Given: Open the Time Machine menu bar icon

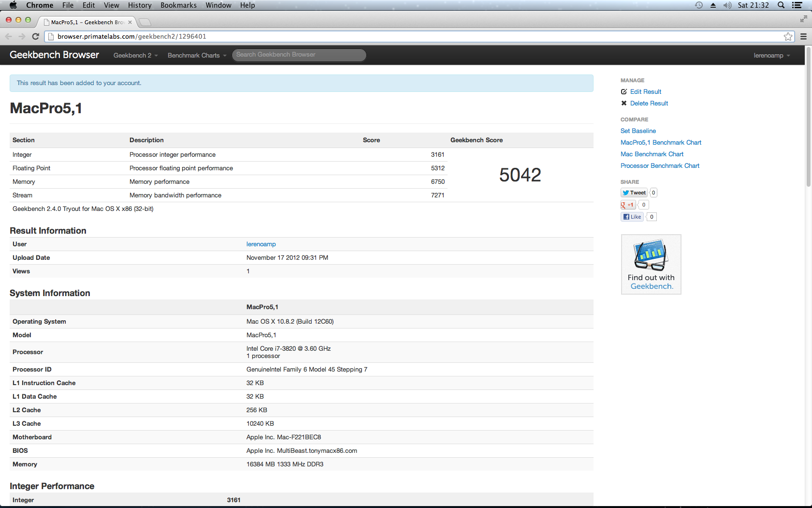Looking at the screenshot, I should pyautogui.click(x=699, y=5).
